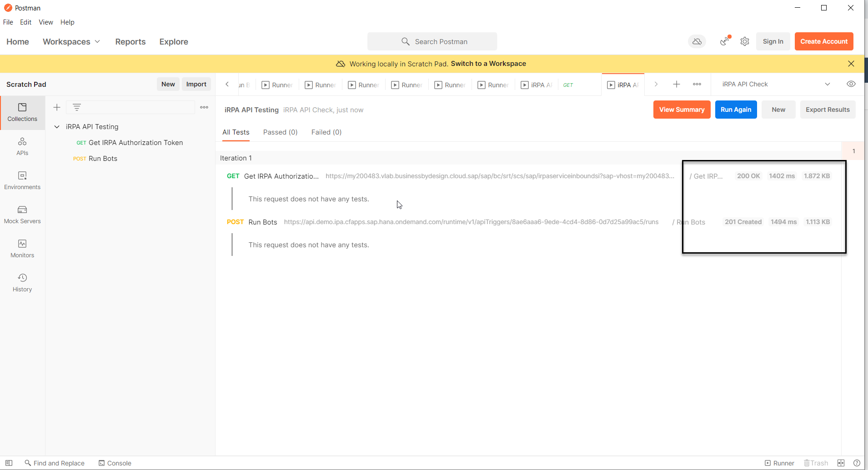This screenshot has height=470, width=868.
Task: Click the Run Again button
Action: (x=736, y=110)
